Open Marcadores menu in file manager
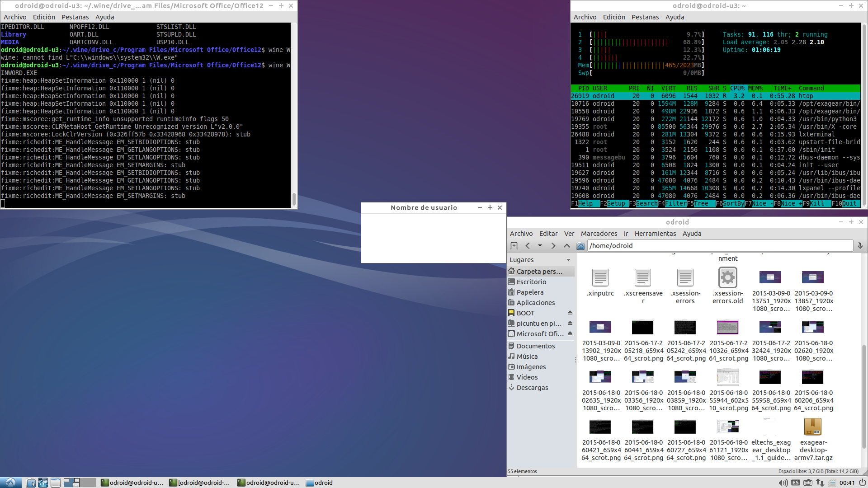 tap(599, 234)
